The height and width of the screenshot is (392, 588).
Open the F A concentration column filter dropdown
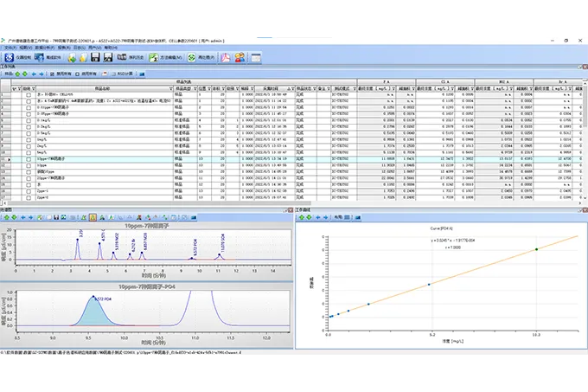pos(393,88)
